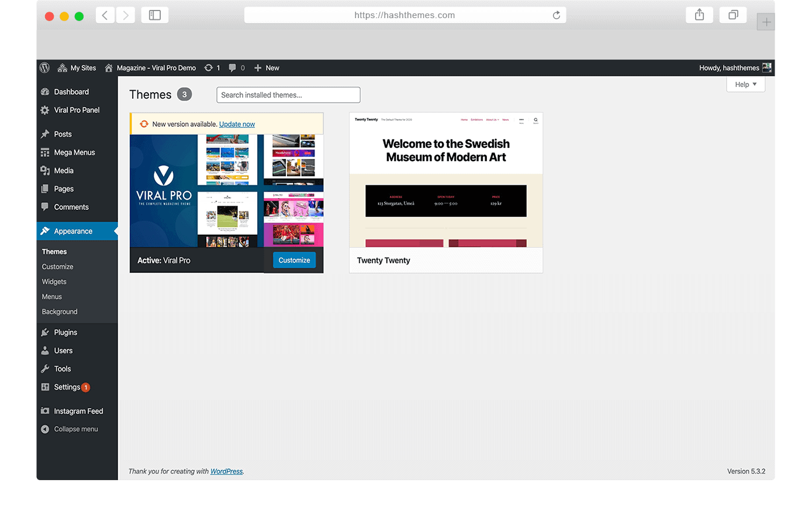Open the comments bubble icon showing 0
The image size is (812, 507).
pos(233,68)
